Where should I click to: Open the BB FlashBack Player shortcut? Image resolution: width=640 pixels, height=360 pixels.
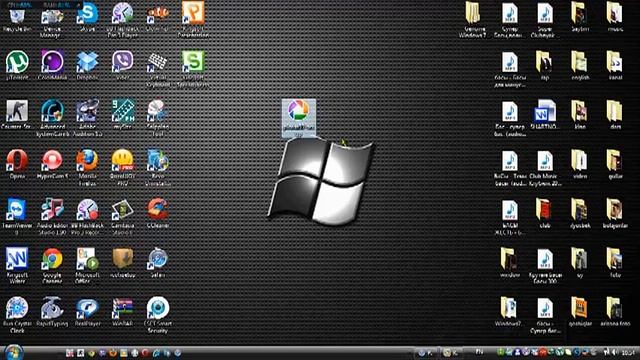click(122, 20)
